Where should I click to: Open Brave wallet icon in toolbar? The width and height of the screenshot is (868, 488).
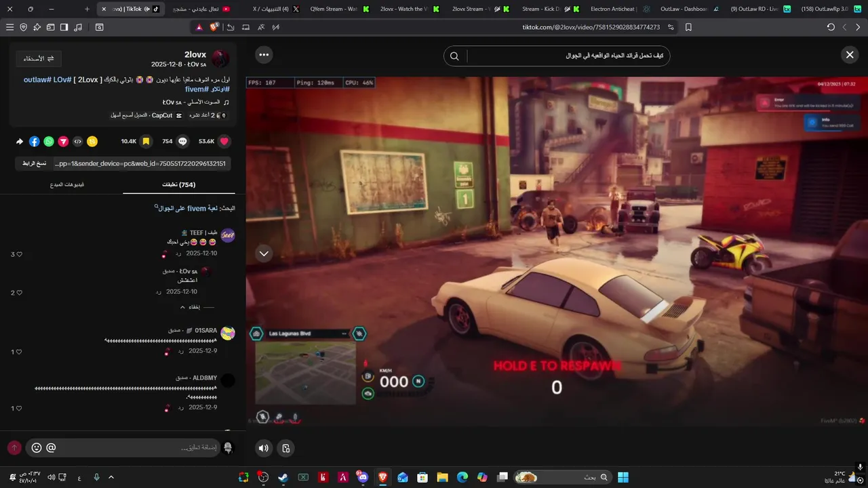click(50, 27)
